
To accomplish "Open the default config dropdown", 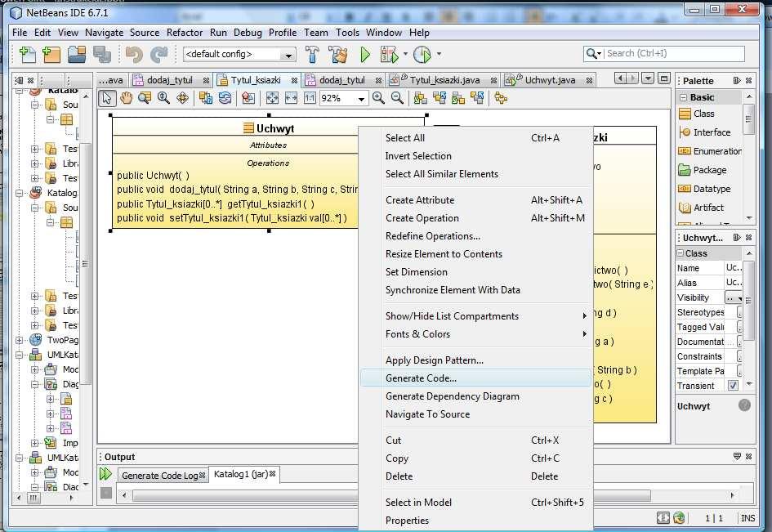I will pos(288,55).
